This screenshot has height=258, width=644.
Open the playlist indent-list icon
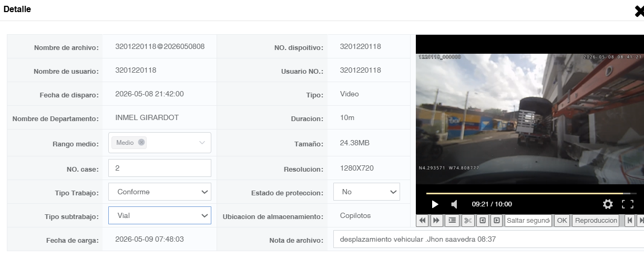[452, 221]
